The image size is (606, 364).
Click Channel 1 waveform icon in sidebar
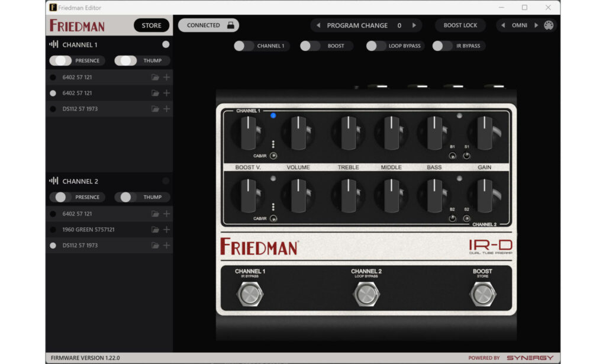coord(54,44)
